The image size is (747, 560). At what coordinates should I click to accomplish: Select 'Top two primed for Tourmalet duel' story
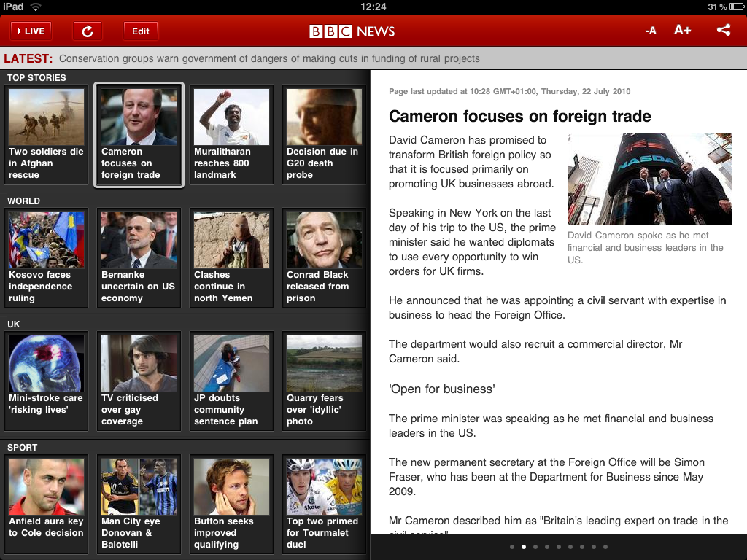coord(325,505)
